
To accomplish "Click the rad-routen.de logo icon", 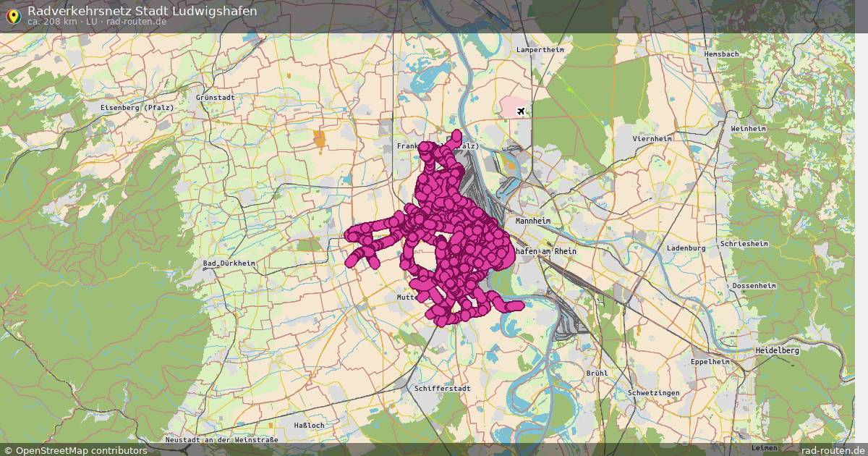I will tap(12, 16).
